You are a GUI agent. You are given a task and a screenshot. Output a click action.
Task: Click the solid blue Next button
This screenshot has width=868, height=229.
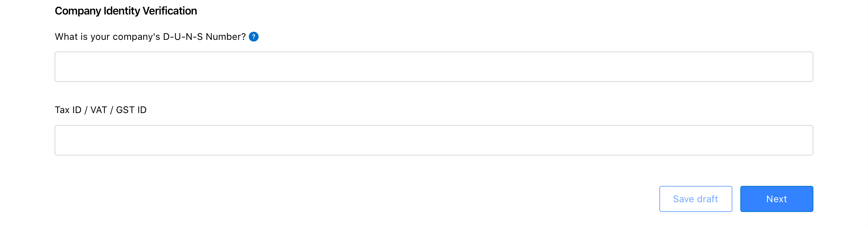pos(776,199)
